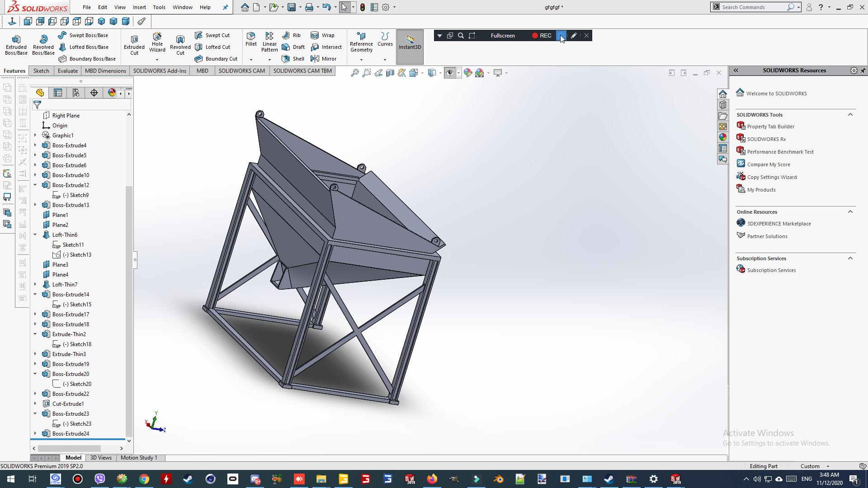Screen dimensions: 868x488
Task: Toggle the Instant3D mode
Action: point(410,43)
